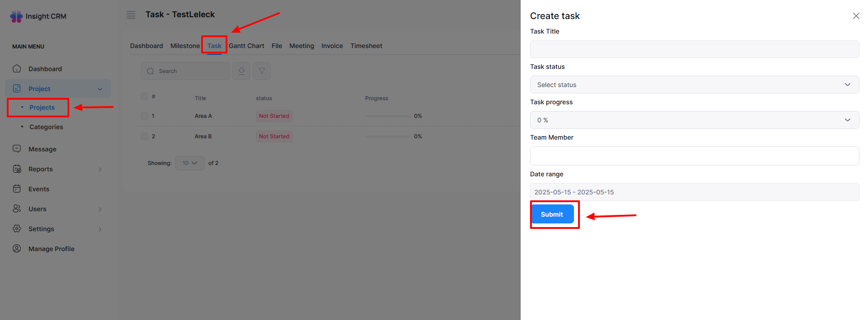Screen dimensions: 868x320
Task: Switch to the Gantt Chart tab
Action: coord(246,46)
